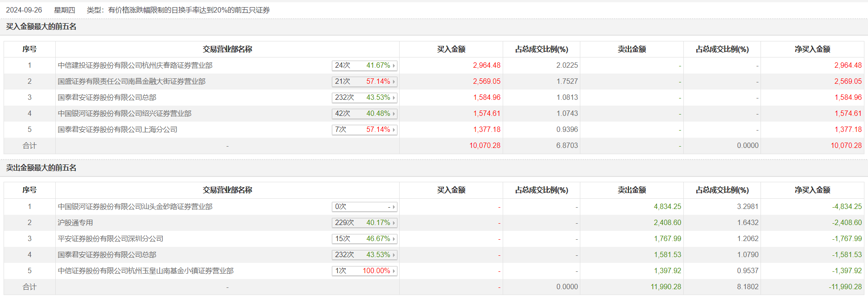This screenshot has height=299, width=868.
Task: Open 国泰君安证券上海分公司 link
Action: point(117,130)
